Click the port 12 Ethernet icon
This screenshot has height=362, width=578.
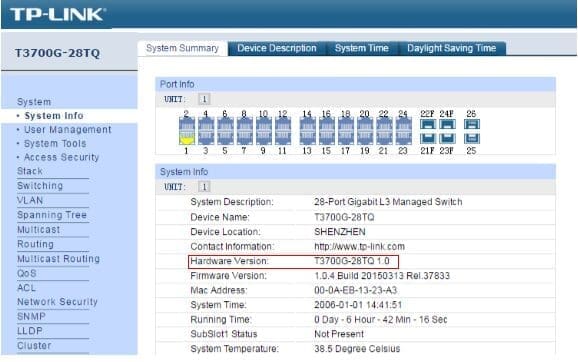(x=283, y=125)
